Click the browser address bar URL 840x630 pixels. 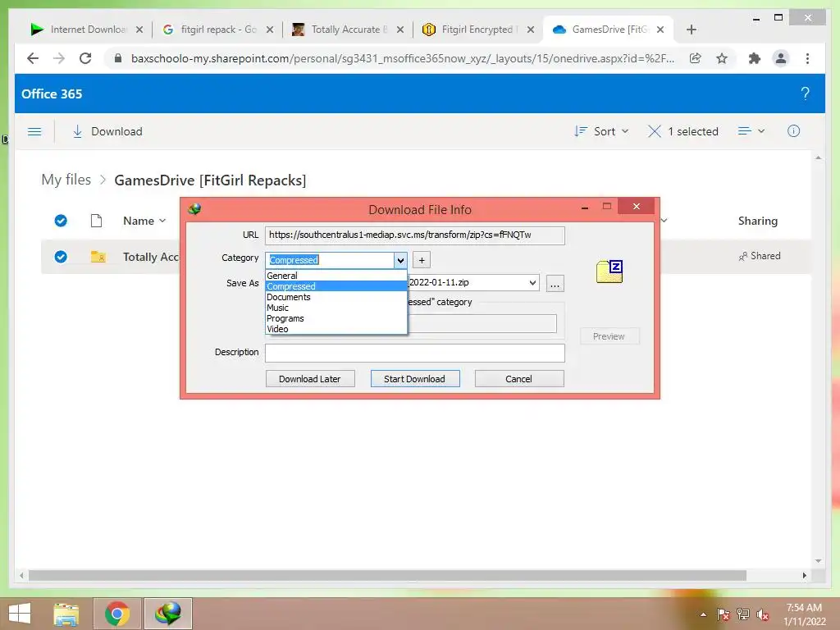click(x=402, y=58)
